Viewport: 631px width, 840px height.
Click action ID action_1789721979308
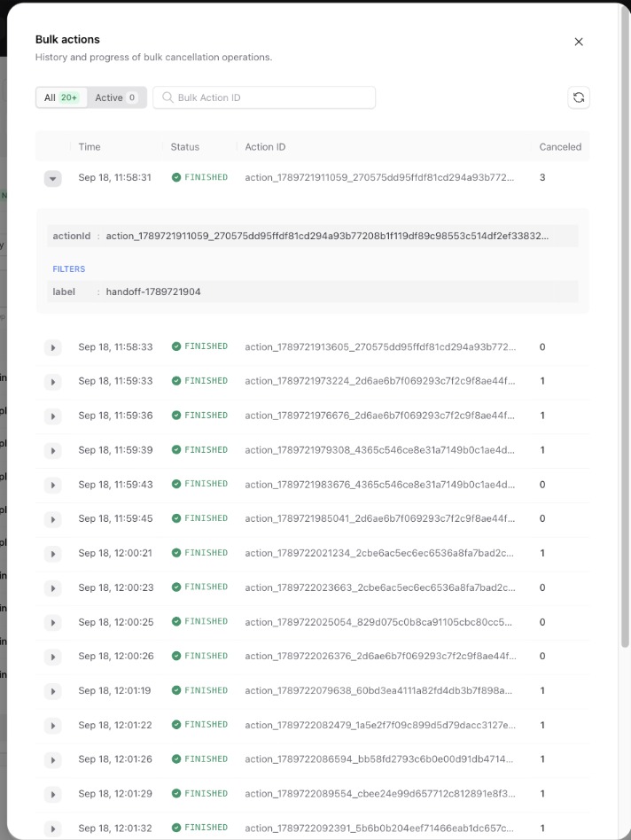click(380, 450)
